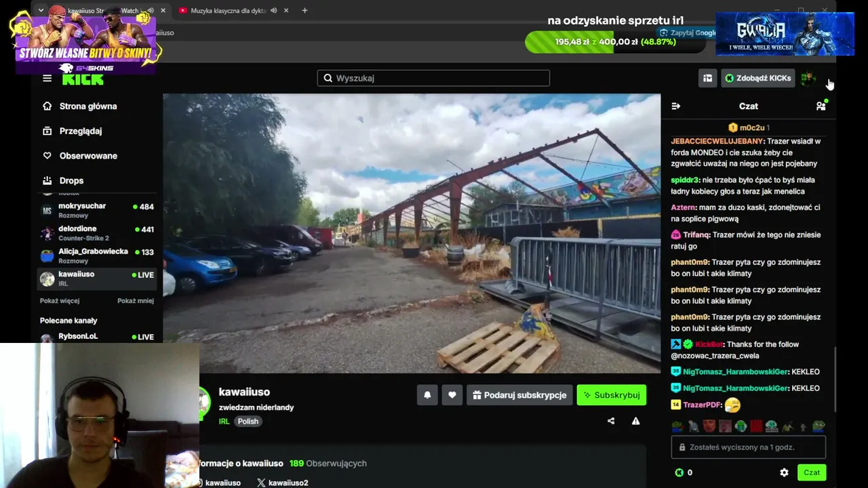Screen dimensions: 868x488
Task: Click username KickBot in chat
Action: [x=709, y=344]
